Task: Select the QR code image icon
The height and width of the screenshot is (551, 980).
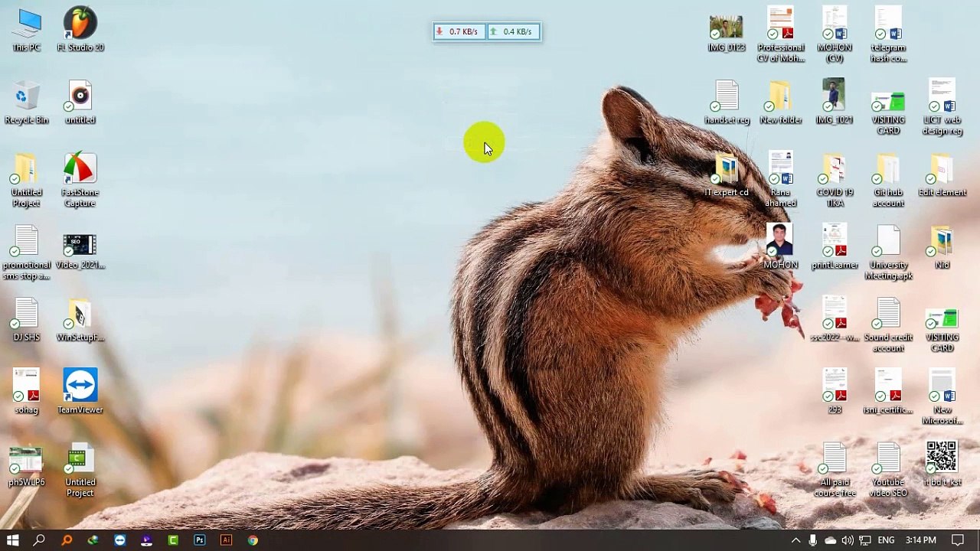Action: 942,464
